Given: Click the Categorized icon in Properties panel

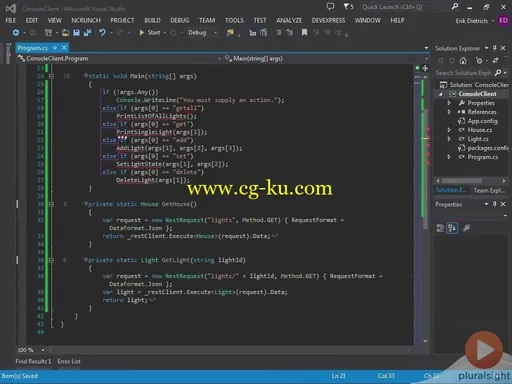Looking at the screenshot, I should tap(440, 228).
